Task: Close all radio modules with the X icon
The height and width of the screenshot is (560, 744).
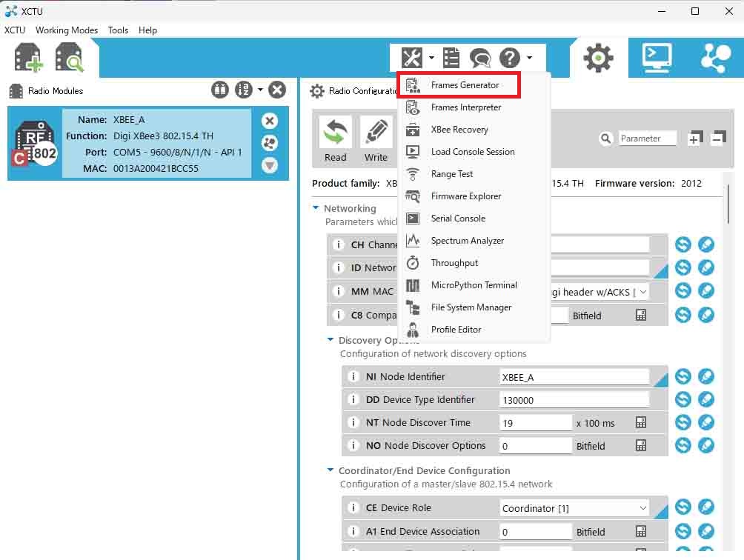Action: [277, 90]
